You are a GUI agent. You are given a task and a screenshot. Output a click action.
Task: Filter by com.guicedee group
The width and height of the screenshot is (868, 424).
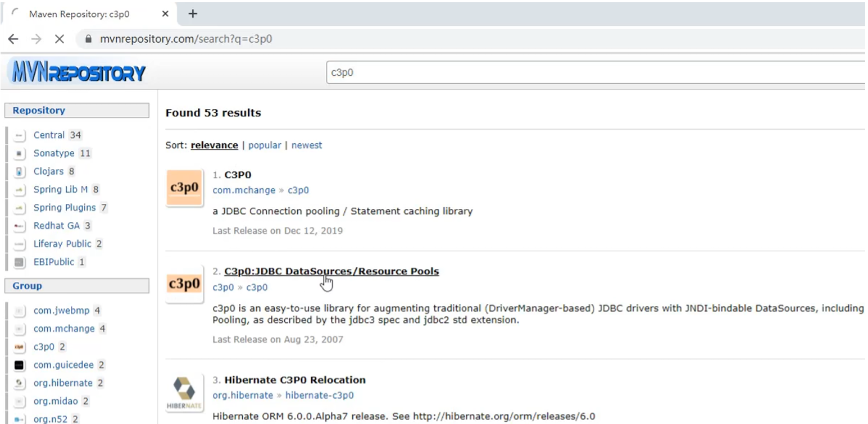click(64, 365)
